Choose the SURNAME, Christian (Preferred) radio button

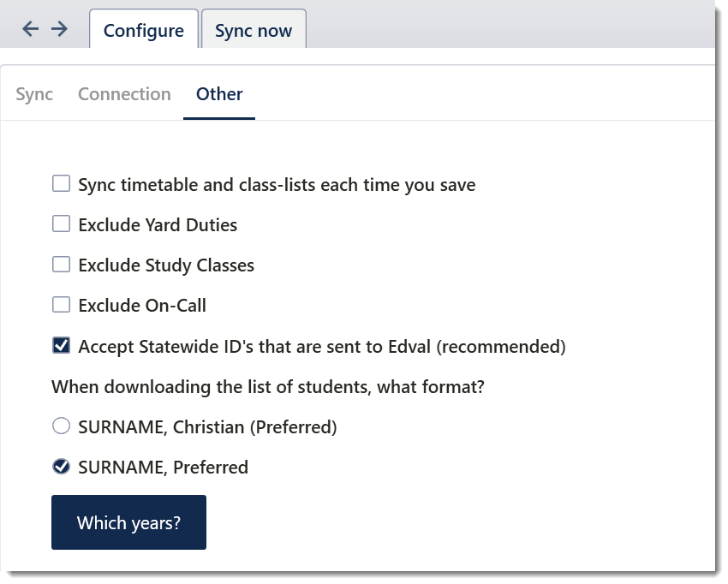pyautogui.click(x=61, y=426)
